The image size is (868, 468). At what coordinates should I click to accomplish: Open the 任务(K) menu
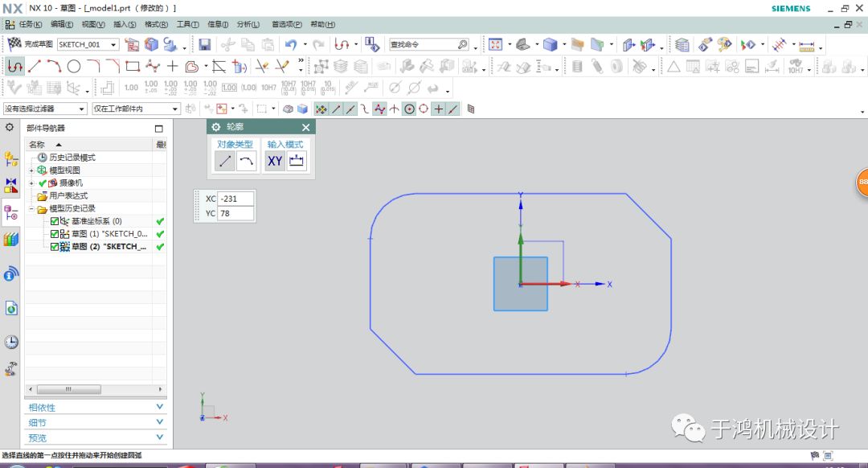tap(30, 24)
